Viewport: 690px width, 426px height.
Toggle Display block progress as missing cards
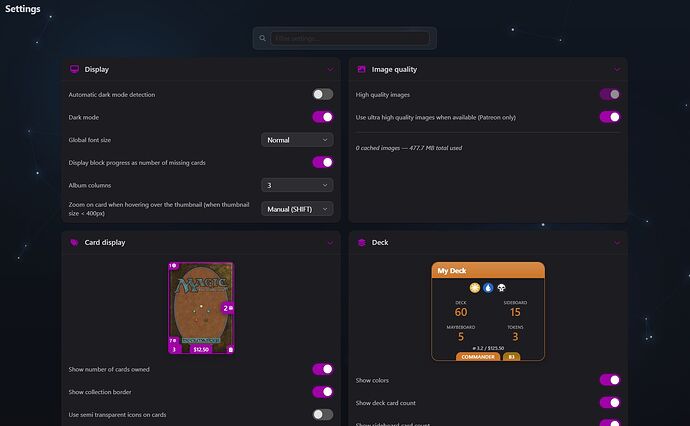(x=323, y=162)
